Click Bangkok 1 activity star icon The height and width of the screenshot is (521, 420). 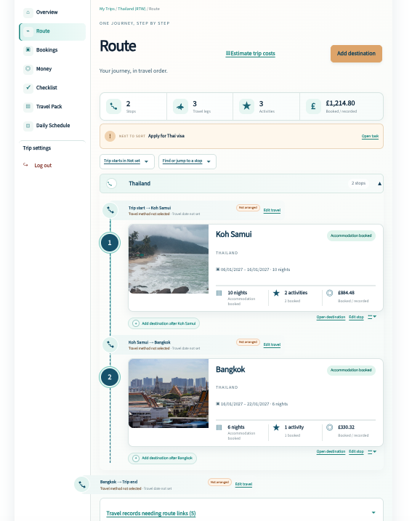click(276, 428)
